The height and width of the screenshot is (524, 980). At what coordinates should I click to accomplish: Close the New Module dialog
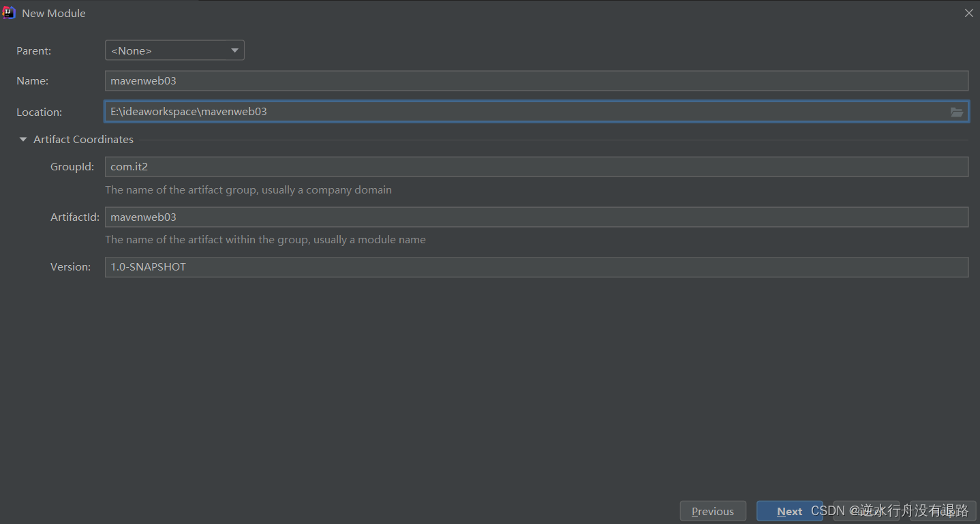pos(968,13)
